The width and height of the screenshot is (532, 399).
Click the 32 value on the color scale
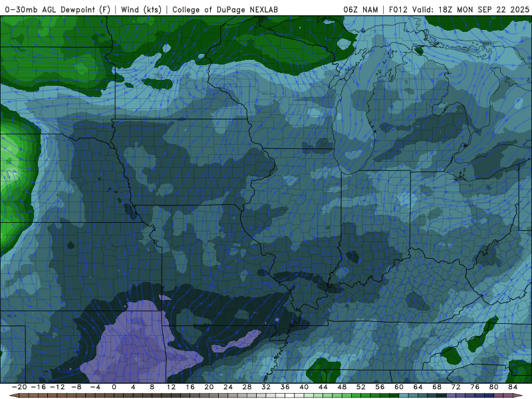tap(266, 387)
